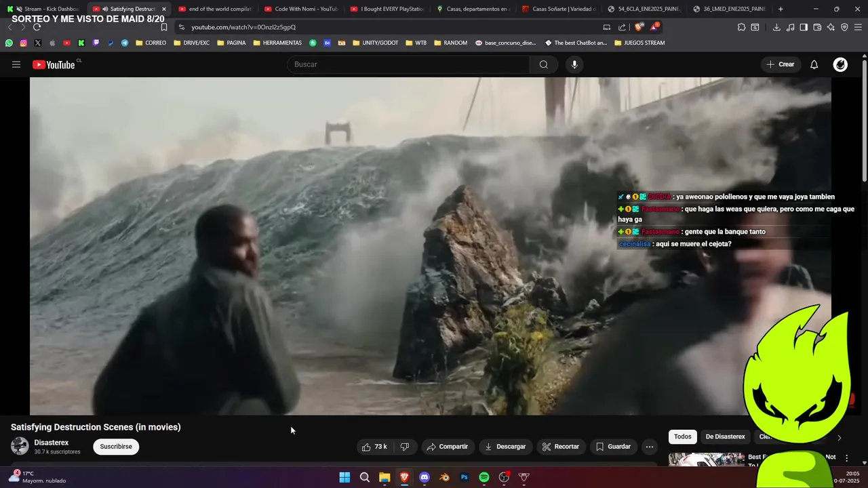
Task: Open Instagram bookmark icon
Action: [23, 43]
